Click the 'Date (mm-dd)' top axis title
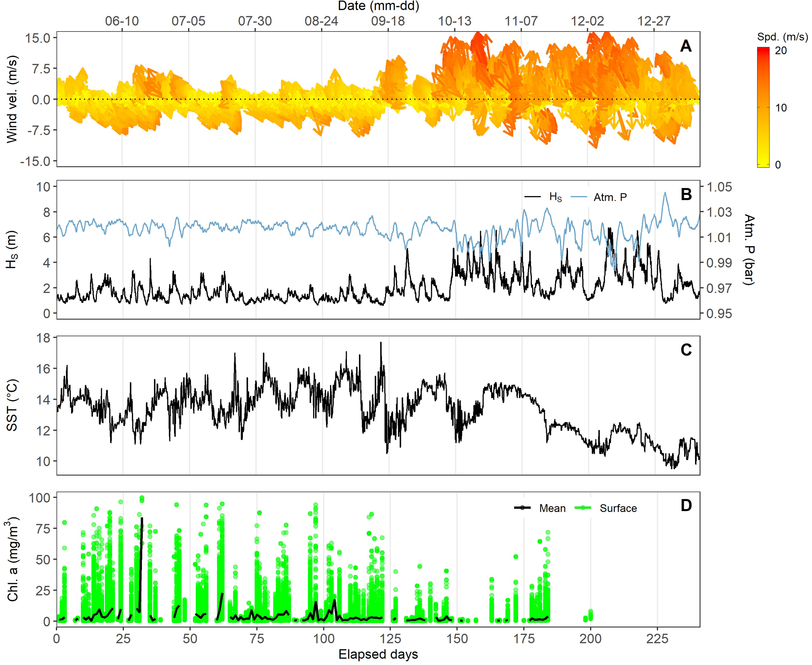Screen dimensions: 812x665 [378, 6]
